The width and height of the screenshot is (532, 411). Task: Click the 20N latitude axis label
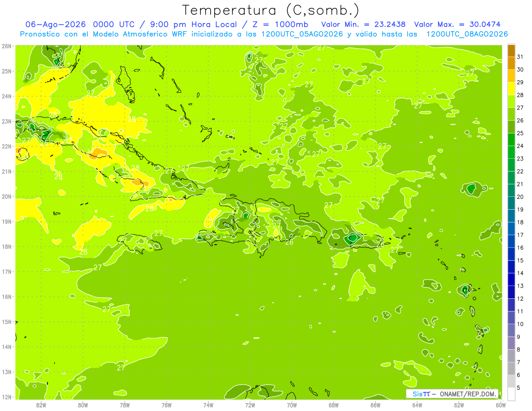6,196
